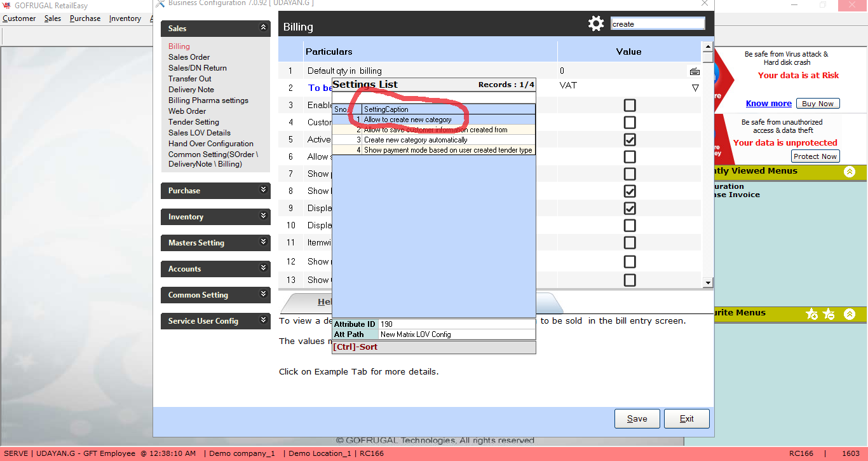This screenshot has height=461, width=868.
Task: Click the SettingCaption column header
Action: [x=449, y=109]
